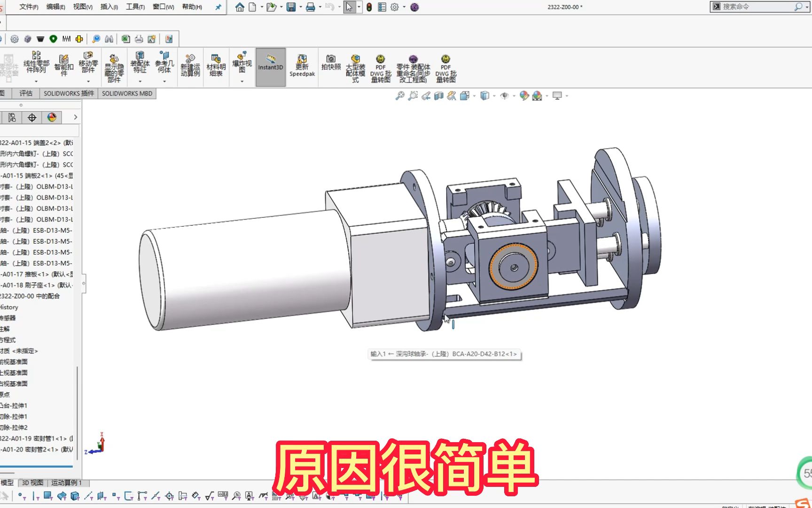Click the Open file folder icon

coord(271,7)
